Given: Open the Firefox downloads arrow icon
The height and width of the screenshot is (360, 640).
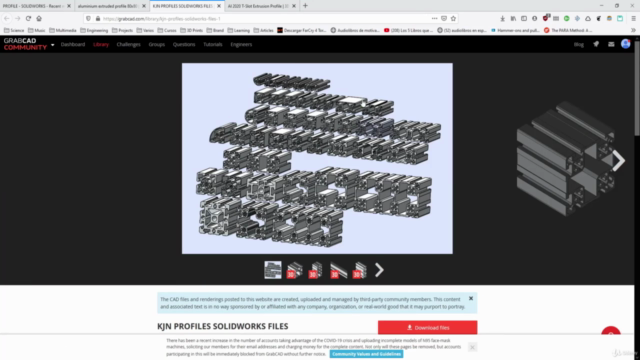Looking at the screenshot, I should (x=502, y=18).
